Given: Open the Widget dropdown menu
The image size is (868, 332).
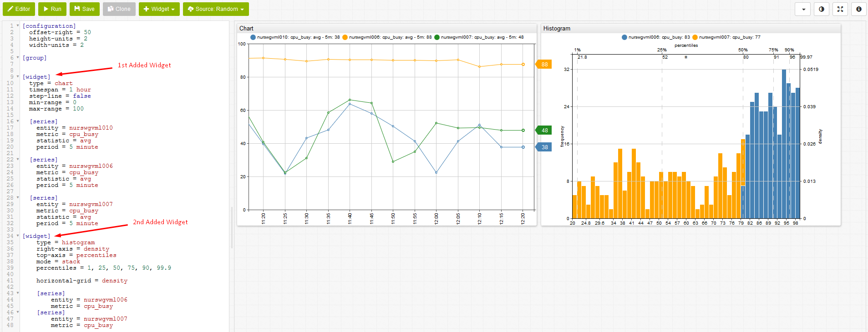Looking at the screenshot, I should point(159,9).
